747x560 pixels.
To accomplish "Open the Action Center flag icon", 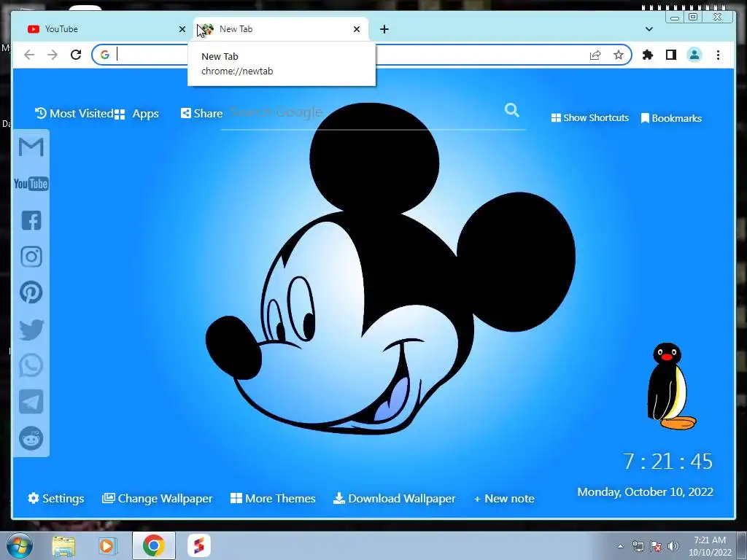I will click(x=656, y=546).
